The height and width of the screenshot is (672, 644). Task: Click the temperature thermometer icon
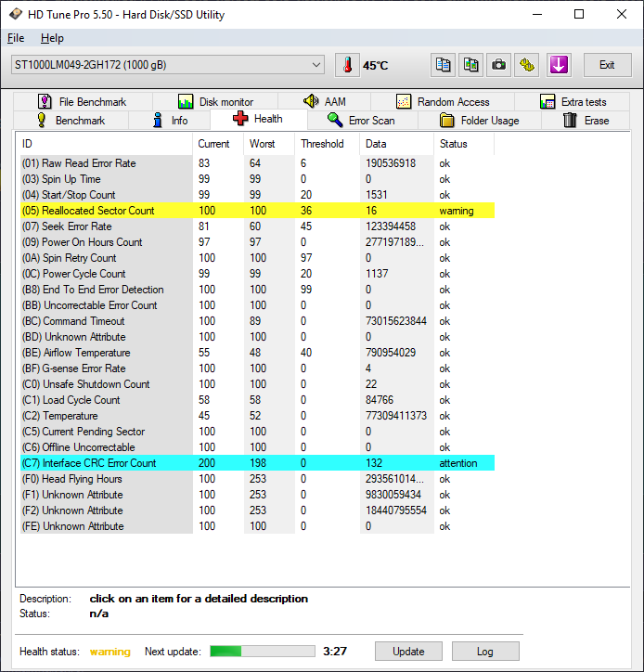tap(347, 65)
